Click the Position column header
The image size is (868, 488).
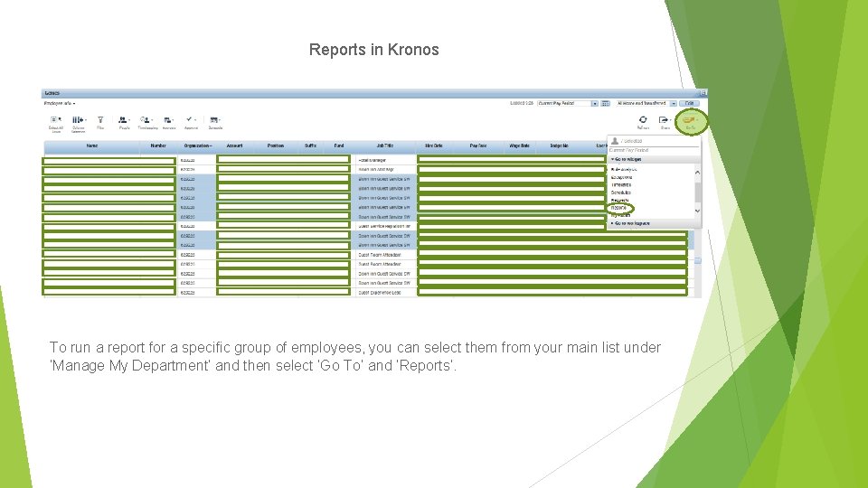pyautogui.click(x=276, y=146)
